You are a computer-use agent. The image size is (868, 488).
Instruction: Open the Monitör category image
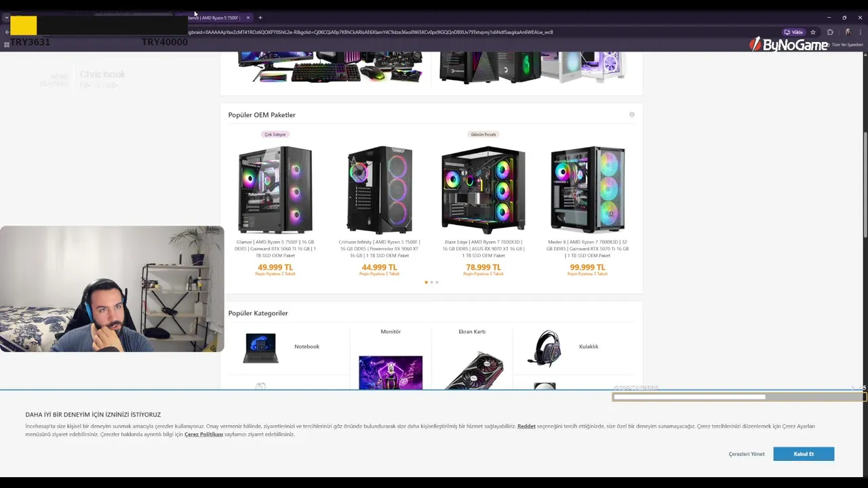coord(391,372)
